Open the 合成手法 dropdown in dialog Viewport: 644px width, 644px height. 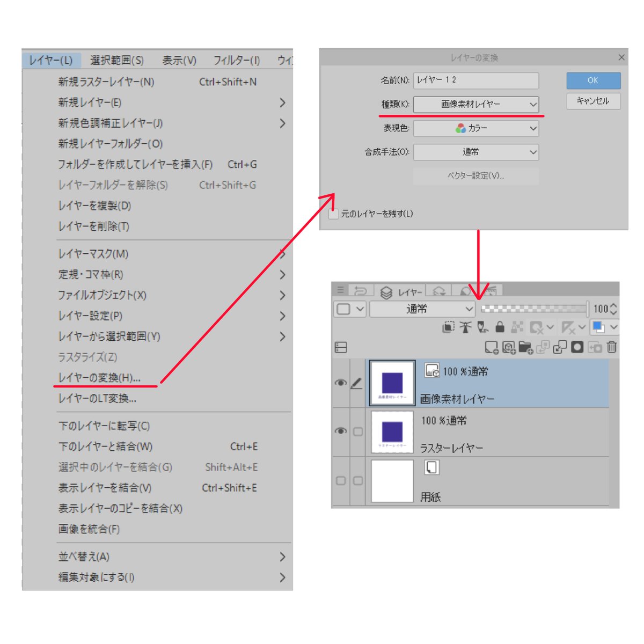pyautogui.click(x=476, y=152)
